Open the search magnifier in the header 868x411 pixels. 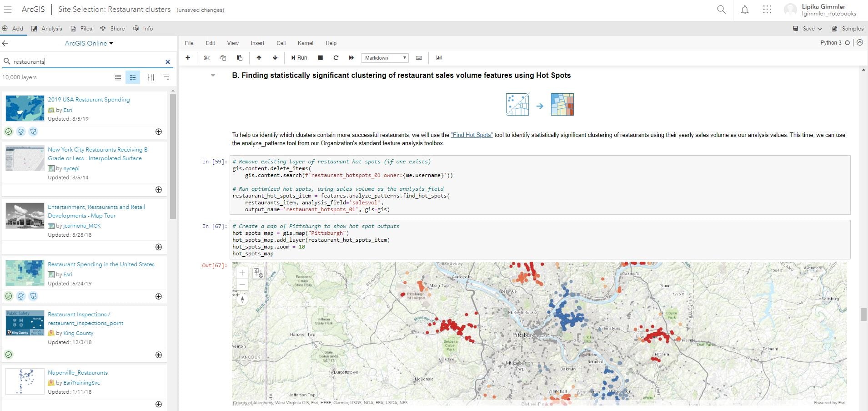721,10
